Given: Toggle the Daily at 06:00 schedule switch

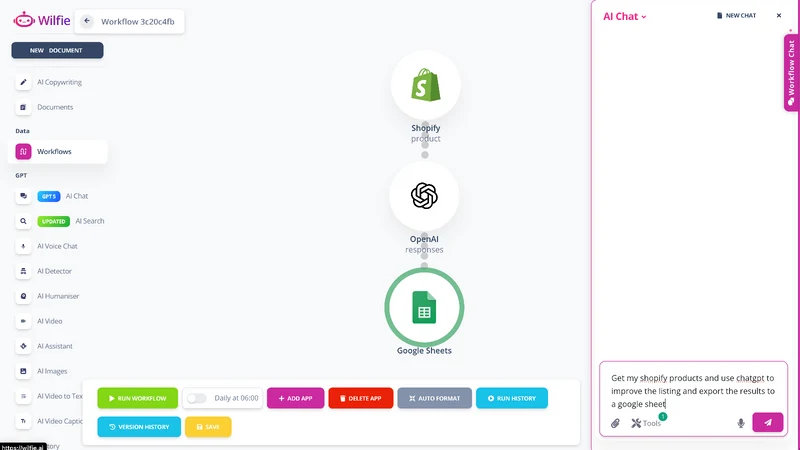Looking at the screenshot, I should (196, 398).
